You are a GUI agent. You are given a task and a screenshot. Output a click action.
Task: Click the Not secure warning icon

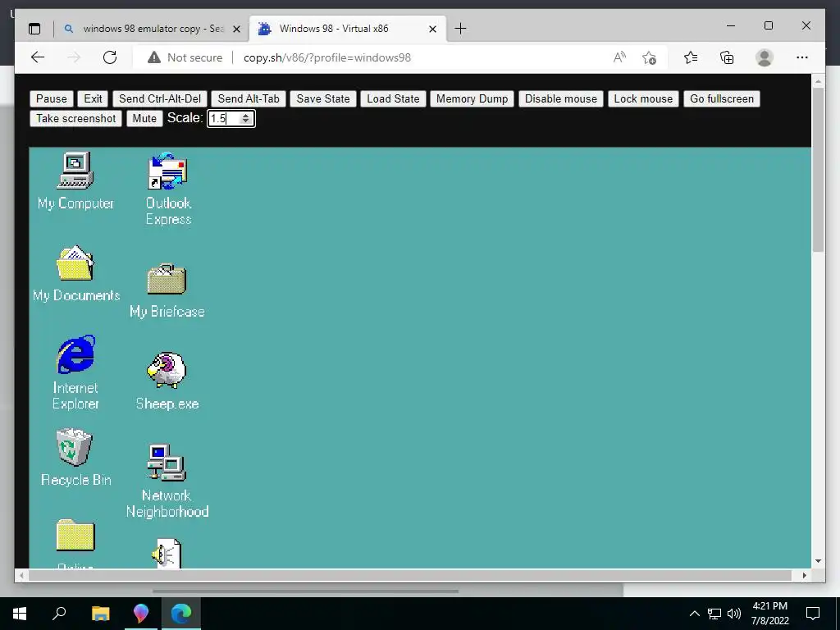[x=154, y=57]
